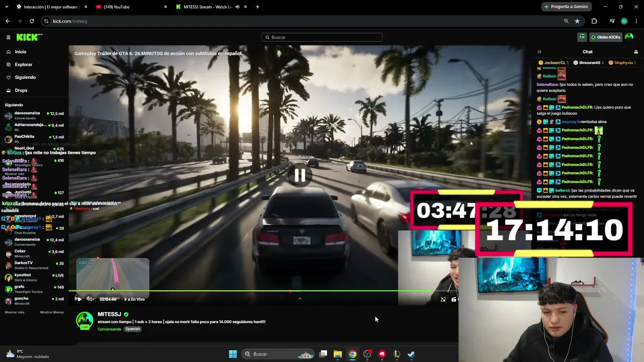Open the Chrome profile avatar
644x362 pixels.
624,21
